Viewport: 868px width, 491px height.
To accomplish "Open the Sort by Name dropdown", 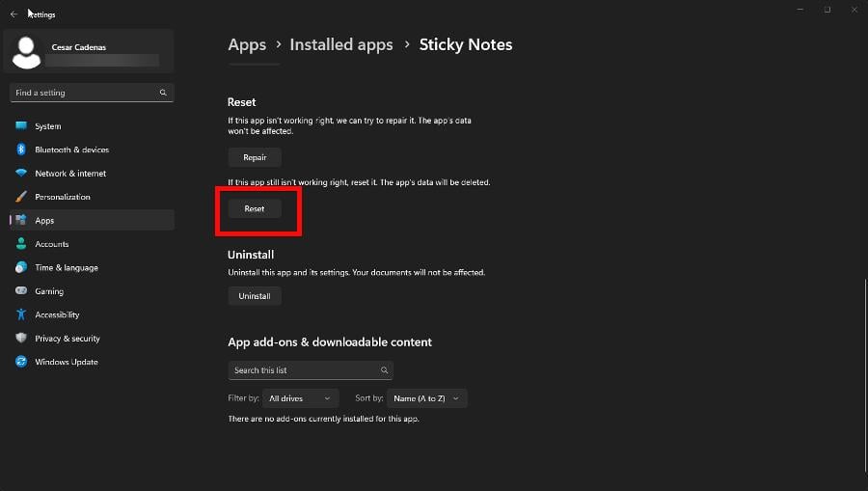I will (427, 398).
